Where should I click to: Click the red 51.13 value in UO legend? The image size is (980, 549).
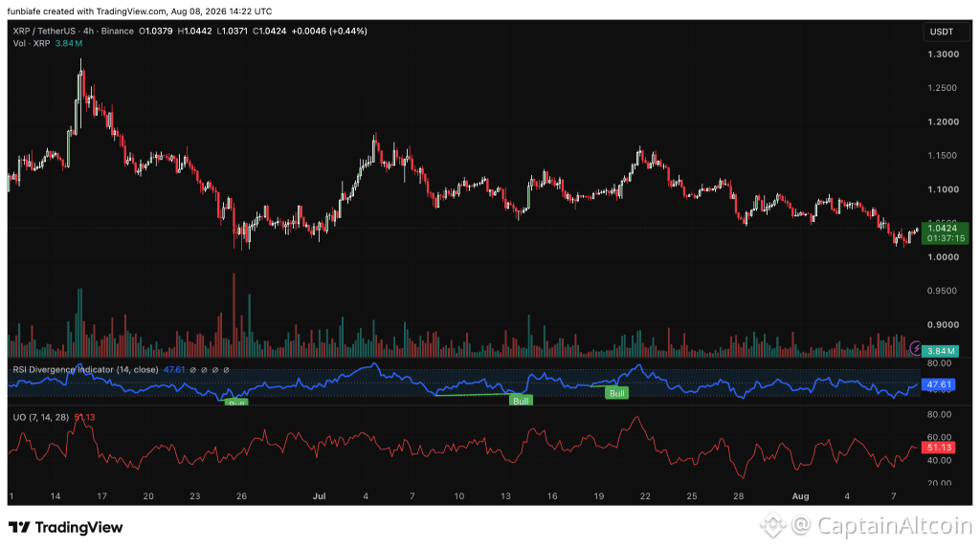click(x=84, y=417)
